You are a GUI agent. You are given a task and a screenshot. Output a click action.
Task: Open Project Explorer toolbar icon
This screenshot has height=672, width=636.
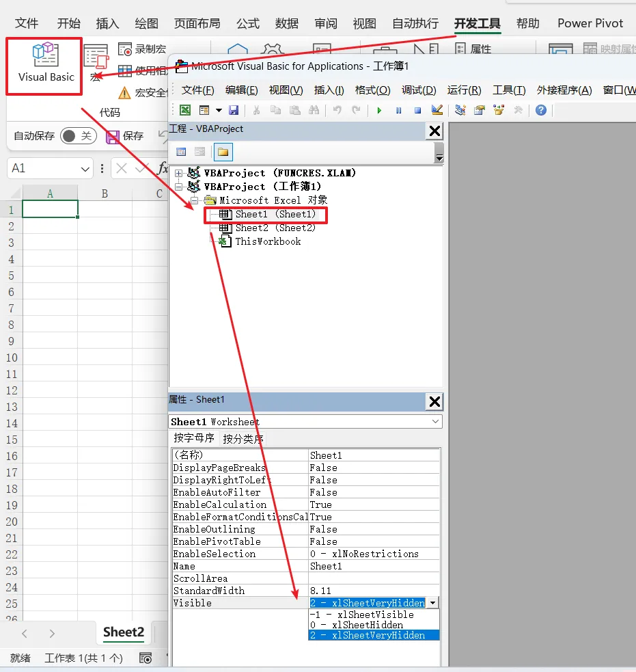(x=460, y=110)
